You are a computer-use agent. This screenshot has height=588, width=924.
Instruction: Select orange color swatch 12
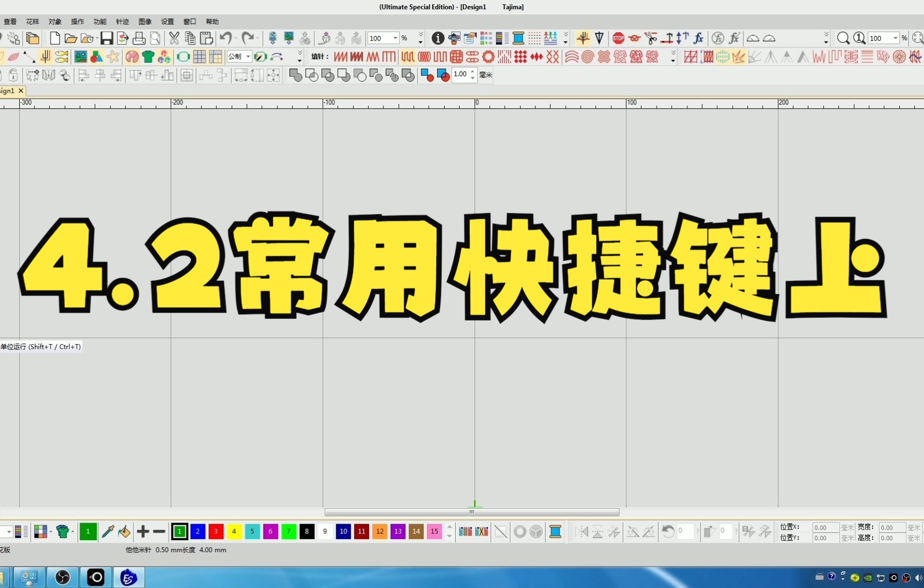pos(380,531)
